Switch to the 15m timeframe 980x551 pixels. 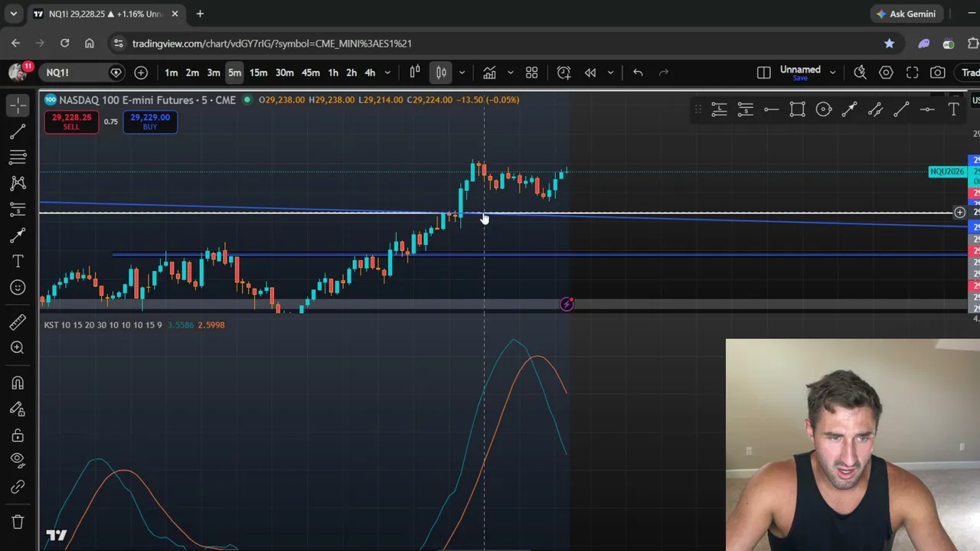pos(258,73)
